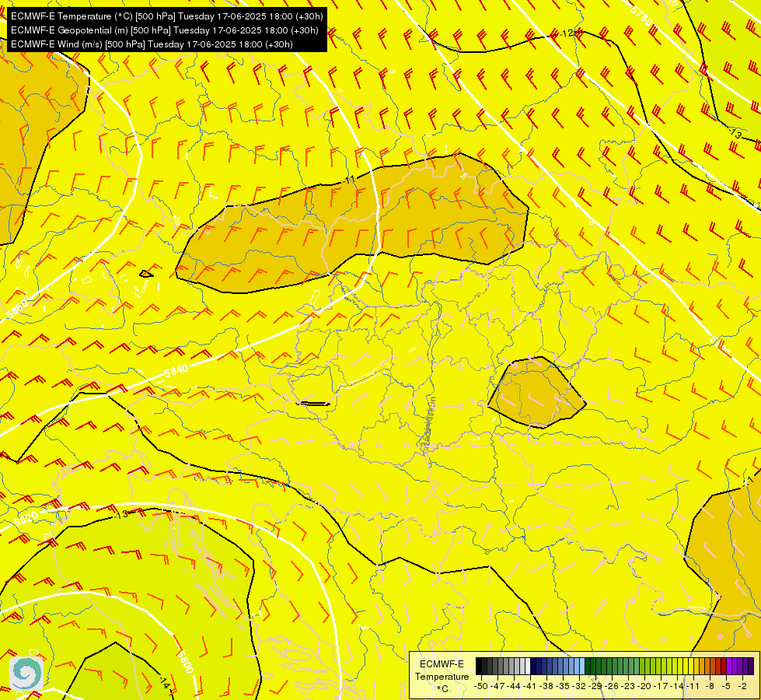Click the -35 legend tick label
Viewport: 761px width, 700px height.
tap(564, 686)
